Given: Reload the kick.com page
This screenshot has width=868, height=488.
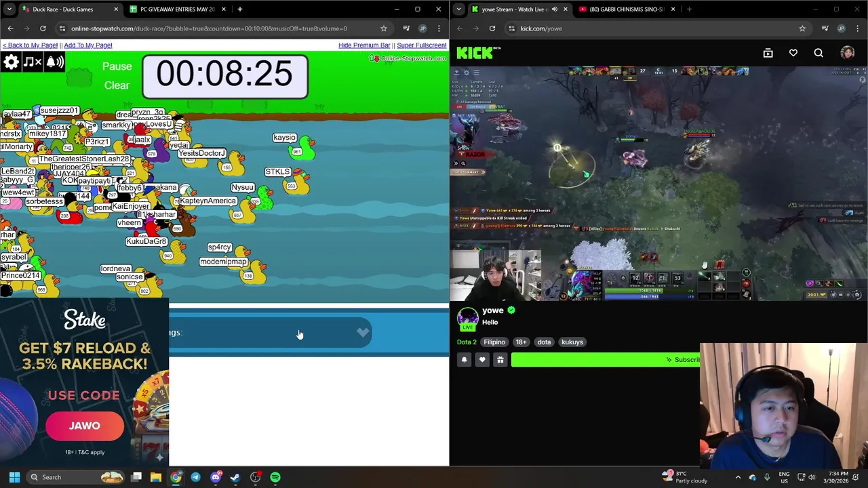Looking at the screenshot, I should 492,28.
